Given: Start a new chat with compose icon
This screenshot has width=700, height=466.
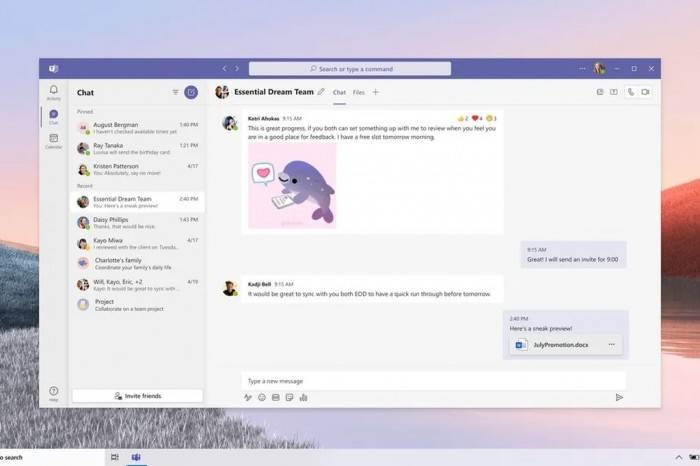Looking at the screenshot, I should click(191, 92).
